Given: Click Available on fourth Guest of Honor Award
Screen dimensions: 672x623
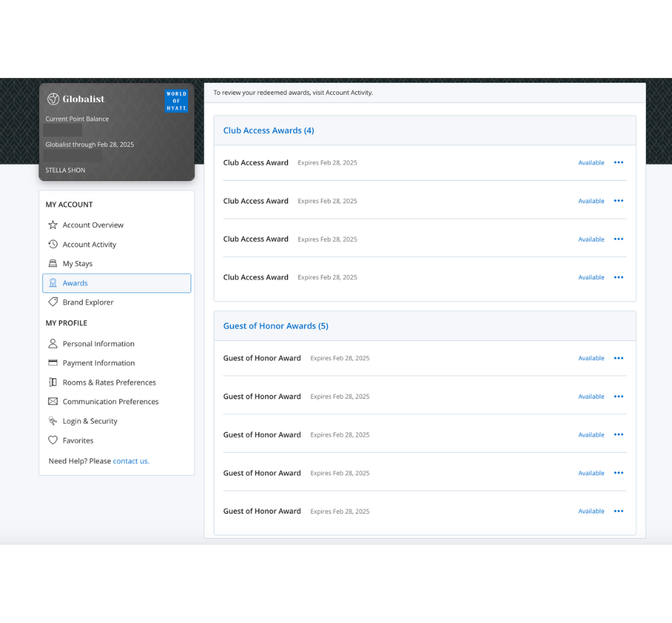Looking at the screenshot, I should [591, 473].
